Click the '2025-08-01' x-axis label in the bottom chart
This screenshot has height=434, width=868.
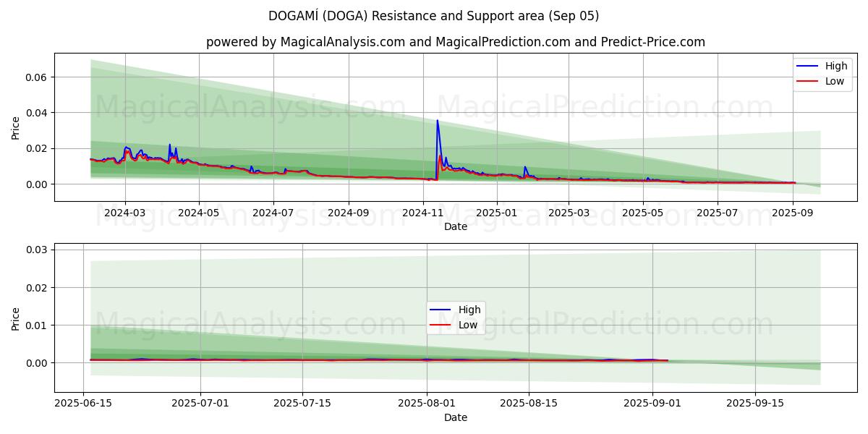[426, 404]
